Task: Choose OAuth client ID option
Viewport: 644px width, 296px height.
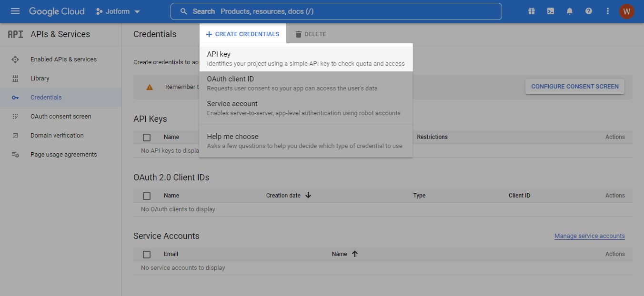Action: click(305, 83)
